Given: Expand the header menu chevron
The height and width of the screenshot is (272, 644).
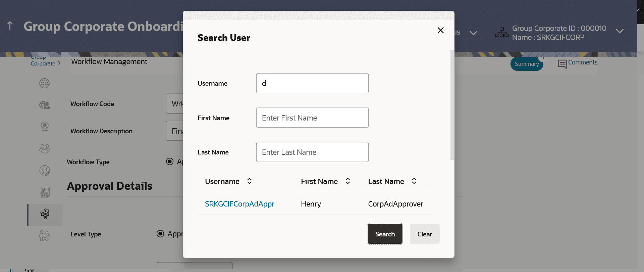Looking at the screenshot, I should pyautogui.click(x=473, y=33).
